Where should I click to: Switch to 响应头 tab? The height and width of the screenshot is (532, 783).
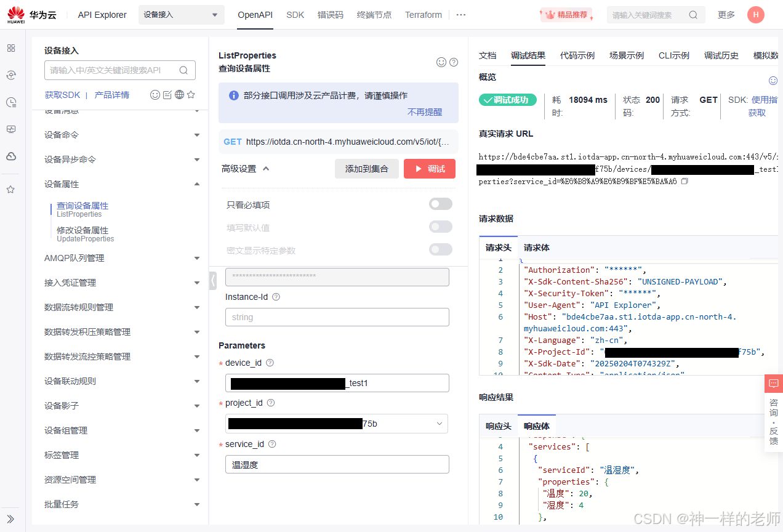point(499,426)
